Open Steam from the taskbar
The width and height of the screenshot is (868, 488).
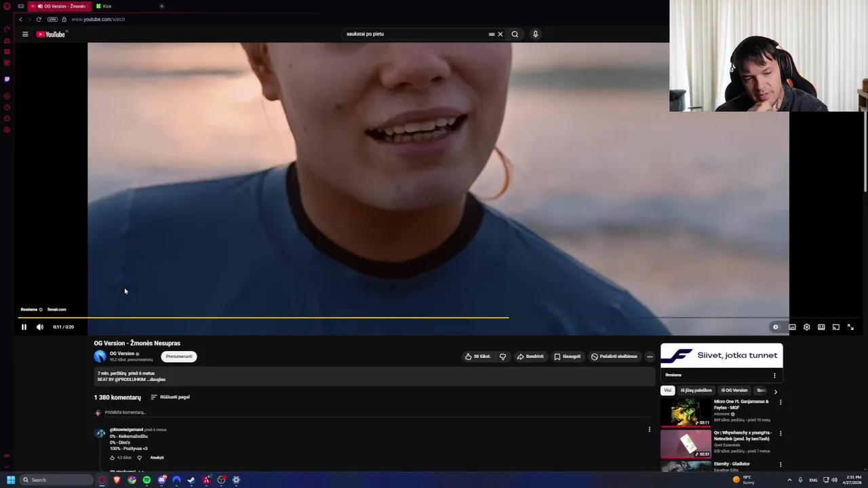(191, 480)
